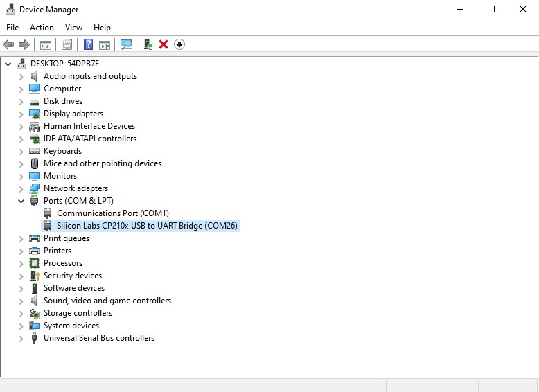
Task: Expand the Network adapters node
Action: click(x=21, y=188)
